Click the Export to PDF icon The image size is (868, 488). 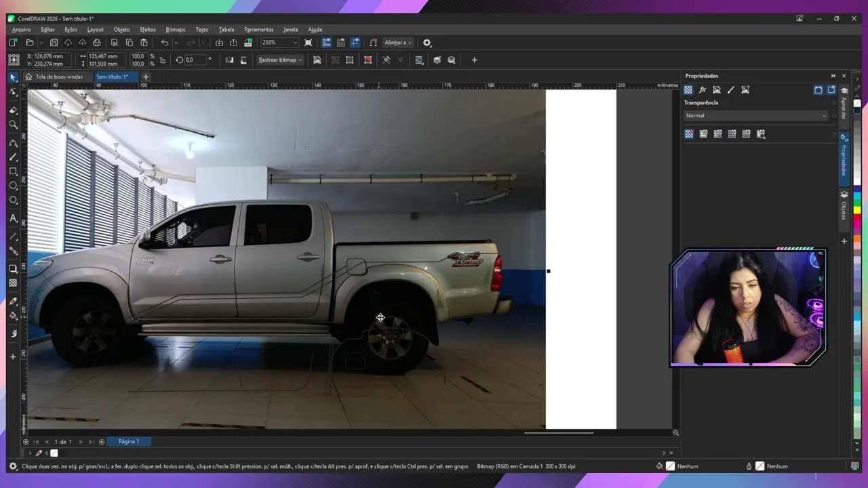[x=248, y=43]
